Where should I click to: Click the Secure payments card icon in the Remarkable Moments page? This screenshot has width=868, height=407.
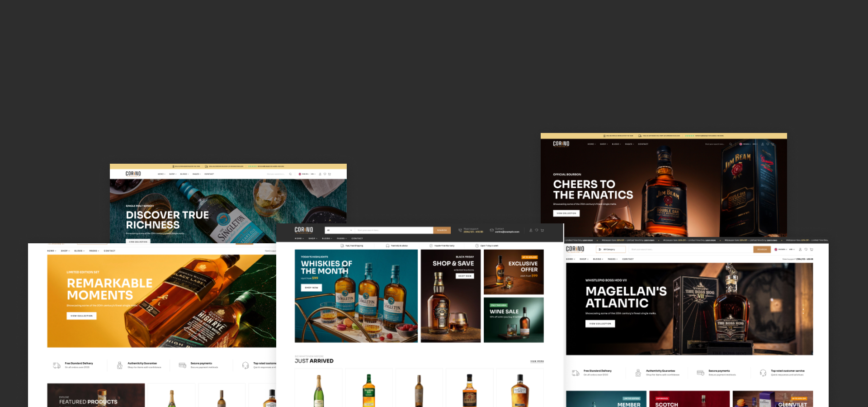pyautogui.click(x=183, y=365)
